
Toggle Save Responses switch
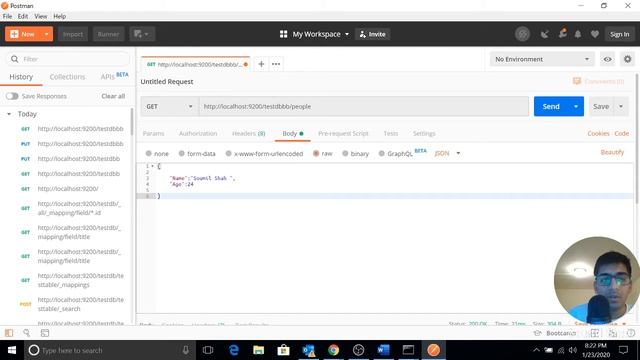tap(12, 96)
